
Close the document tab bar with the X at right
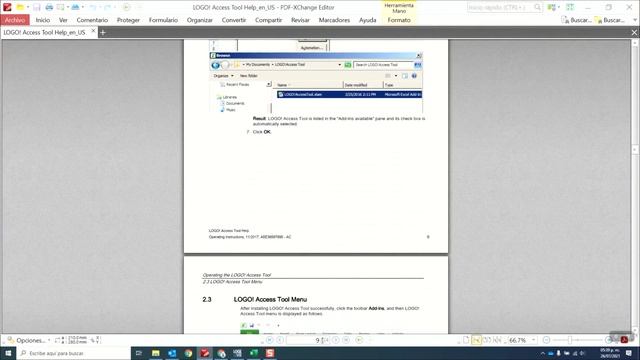coord(634,33)
